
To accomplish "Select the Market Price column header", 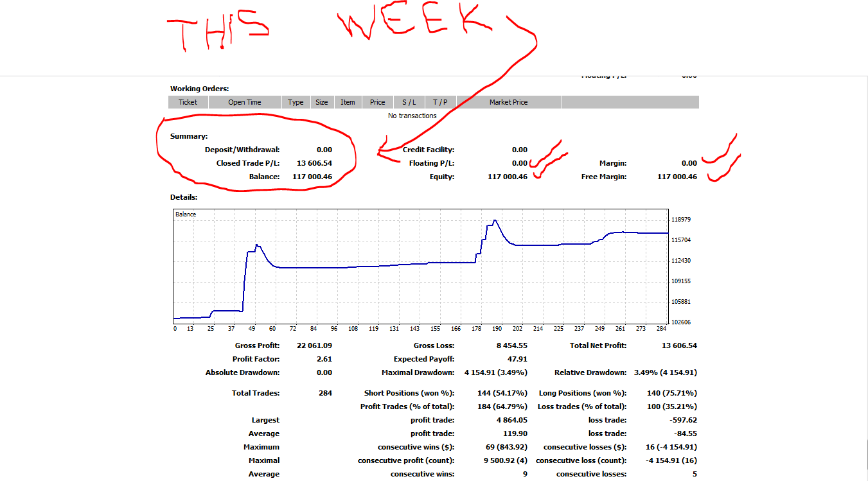I will (508, 102).
